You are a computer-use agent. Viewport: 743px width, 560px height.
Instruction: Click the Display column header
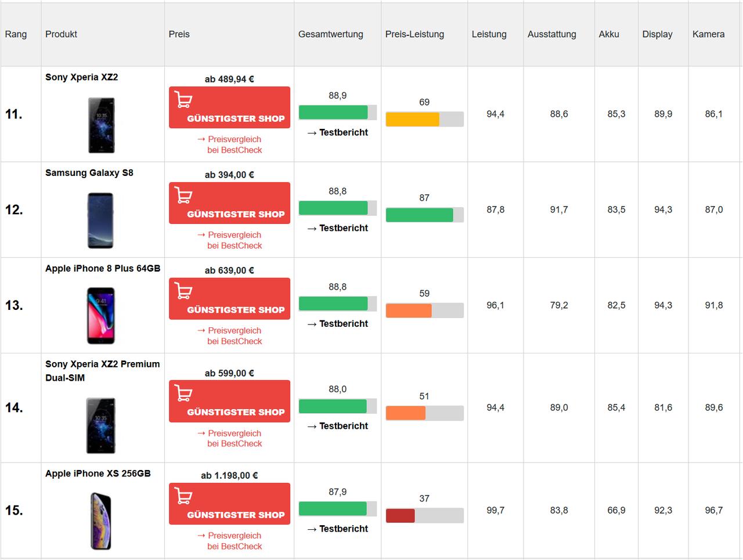coord(658,34)
